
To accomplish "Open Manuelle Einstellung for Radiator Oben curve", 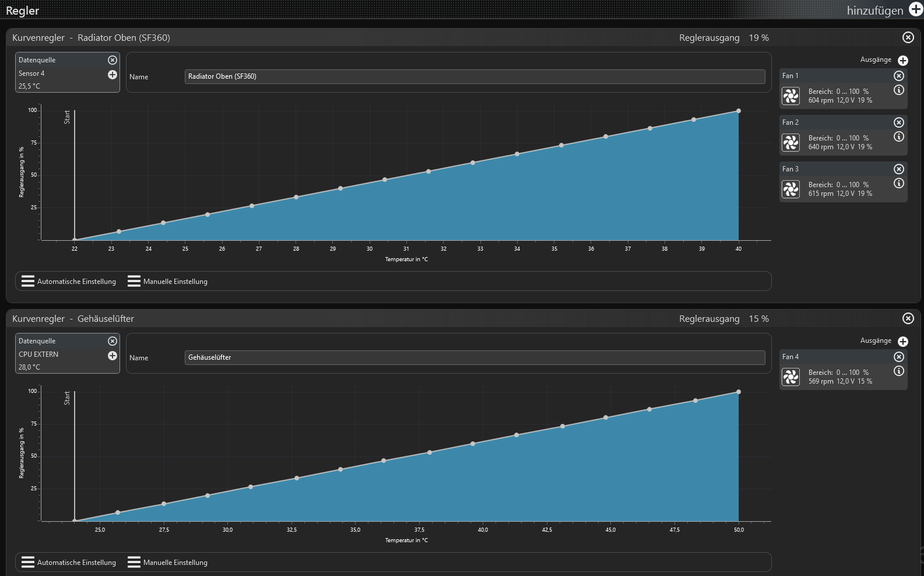I will click(168, 282).
